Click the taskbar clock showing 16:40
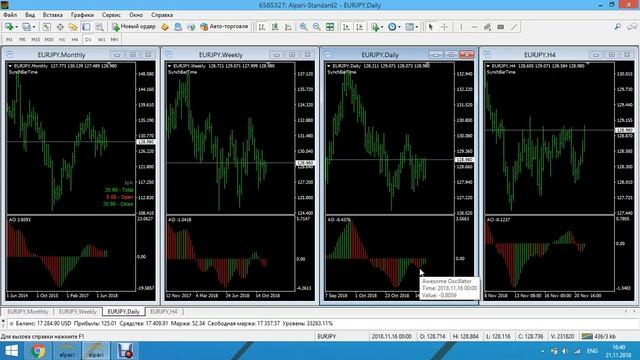Image resolution: width=640 pixels, height=360 pixels. 619,351
